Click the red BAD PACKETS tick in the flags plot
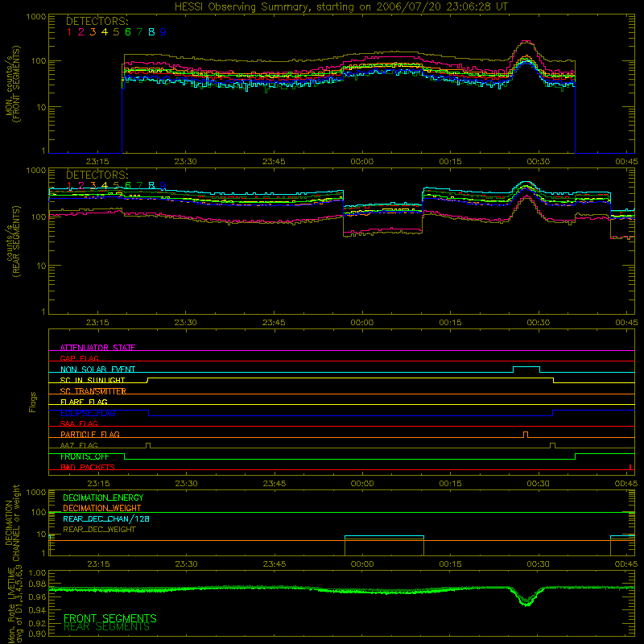This screenshot has width=644, height=644. [x=630, y=467]
